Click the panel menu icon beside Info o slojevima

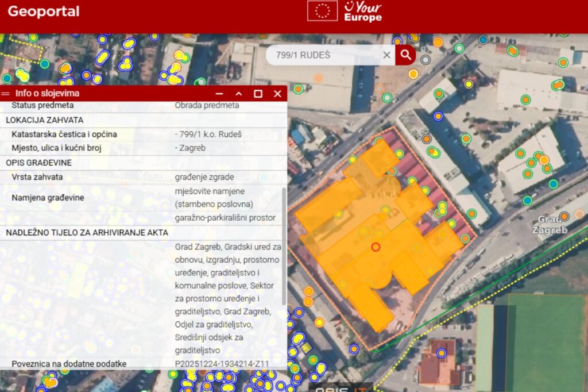[x=6, y=93]
